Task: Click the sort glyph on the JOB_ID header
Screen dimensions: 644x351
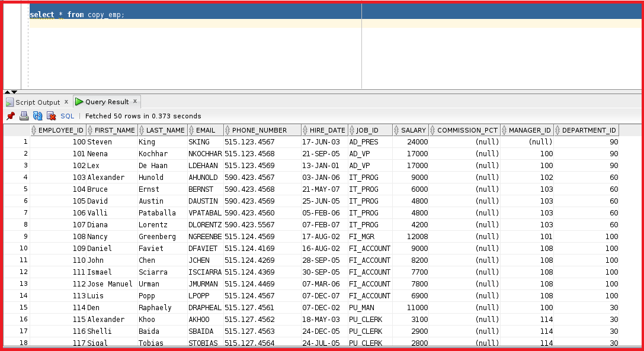Action: (x=352, y=130)
